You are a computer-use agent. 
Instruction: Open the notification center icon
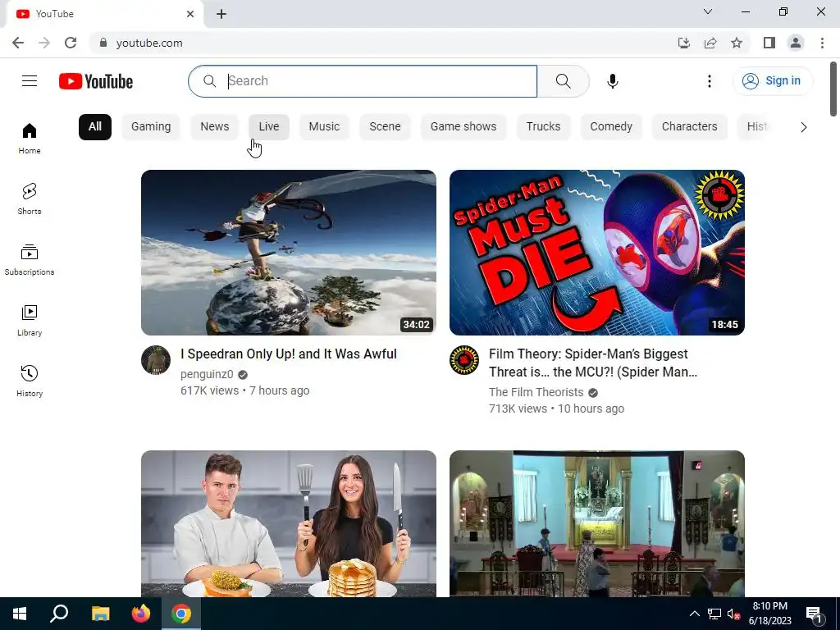coord(815,614)
